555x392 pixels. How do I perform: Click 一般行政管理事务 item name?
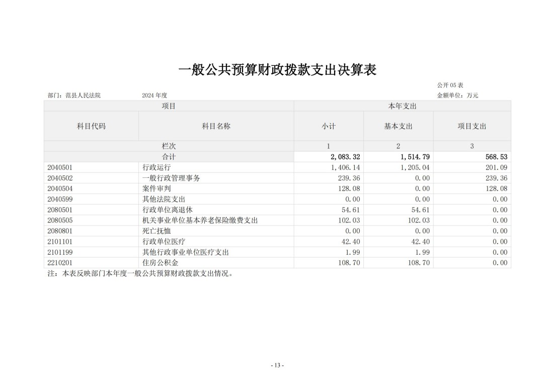[x=171, y=178]
